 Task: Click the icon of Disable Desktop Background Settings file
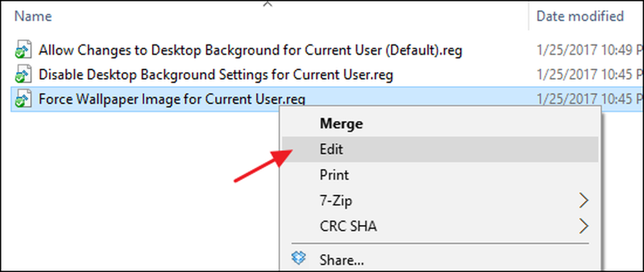point(23,75)
